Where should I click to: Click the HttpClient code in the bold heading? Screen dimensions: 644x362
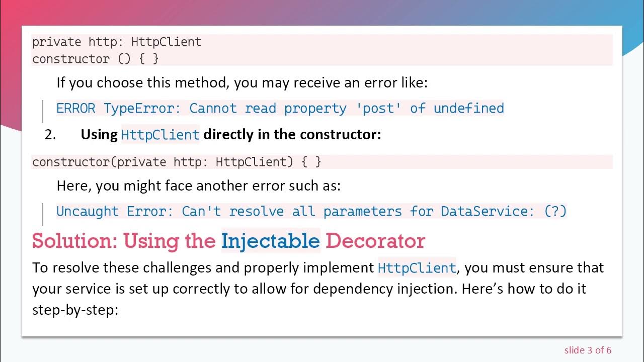(160, 135)
